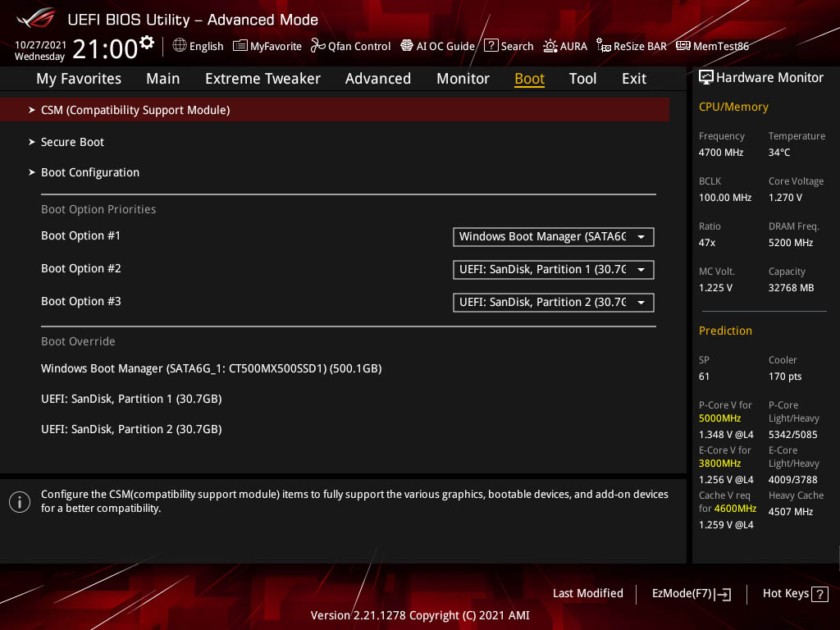Switch to EzMode(F7)

coord(691,594)
